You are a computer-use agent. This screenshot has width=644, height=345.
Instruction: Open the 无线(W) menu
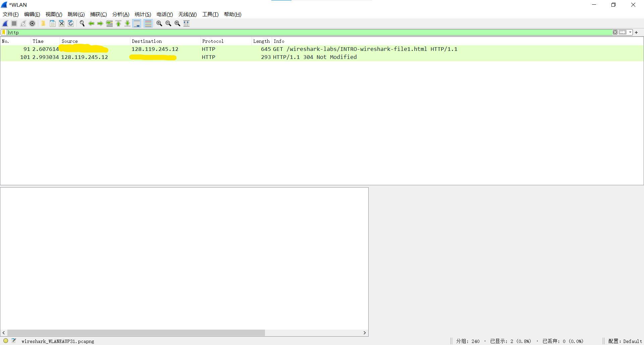coord(187,14)
